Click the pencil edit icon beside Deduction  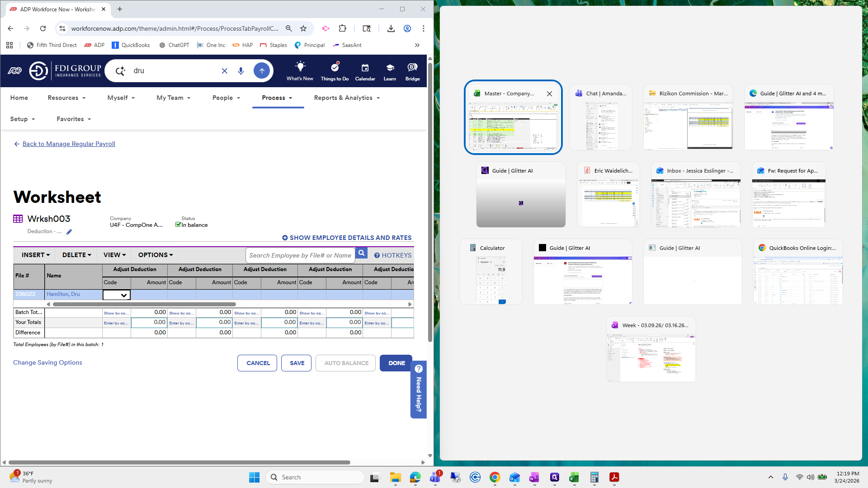coord(69,232)
